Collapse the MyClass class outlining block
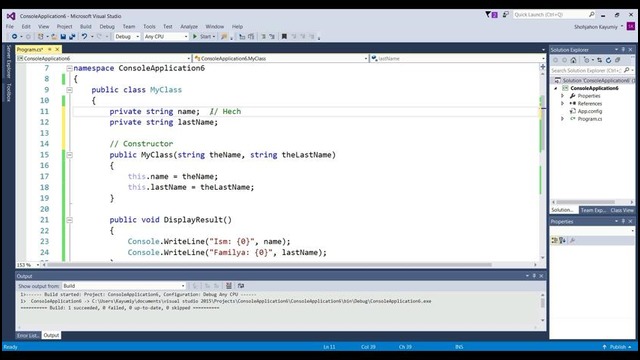The height and width of the screenshot is (360, 640). (x=69, y=90)
